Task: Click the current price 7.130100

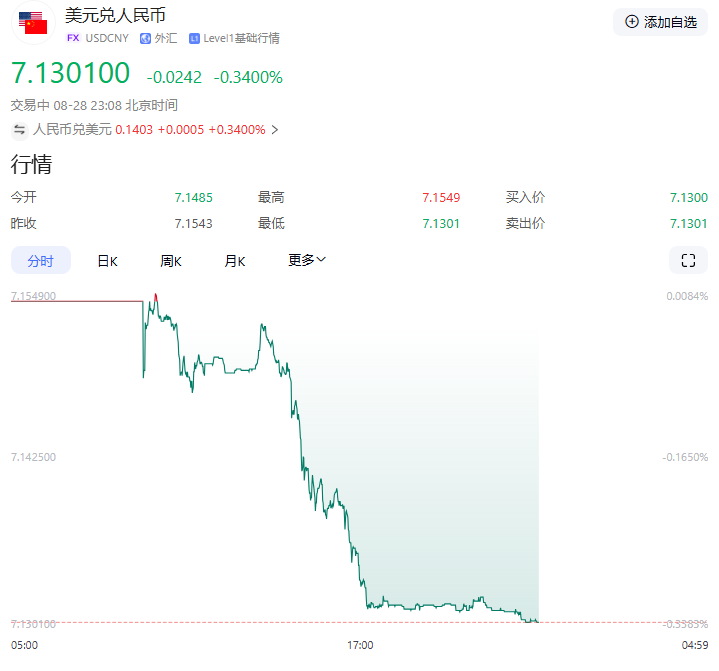Action: tap(70, 73)
